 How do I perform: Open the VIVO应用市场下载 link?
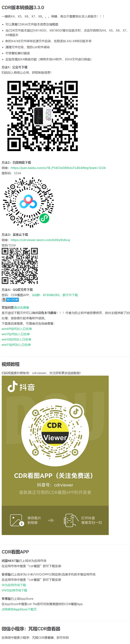pyautogui.click(x=15, y=590)
